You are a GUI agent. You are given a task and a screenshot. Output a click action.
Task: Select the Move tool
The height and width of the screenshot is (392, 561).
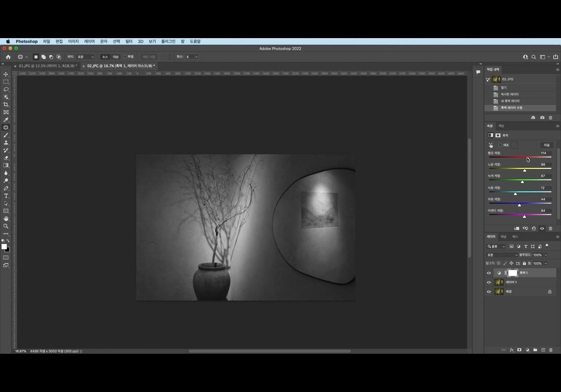click(6, 74)
